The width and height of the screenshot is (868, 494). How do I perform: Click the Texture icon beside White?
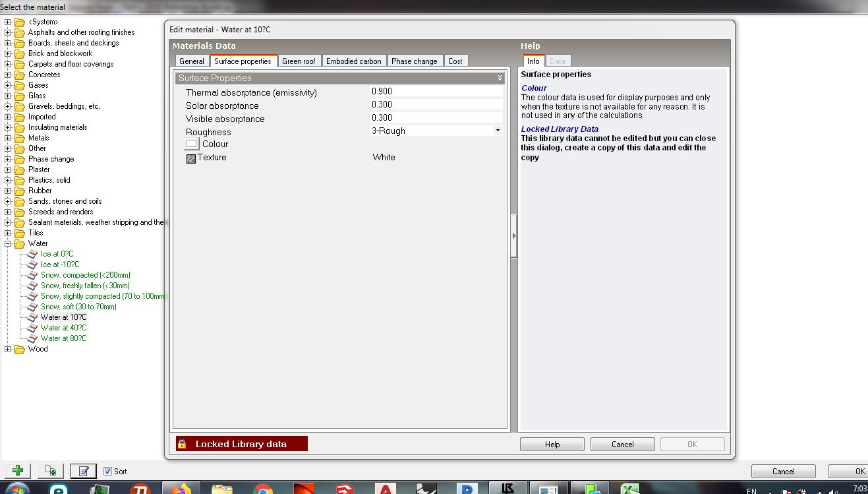coord(191,158)
